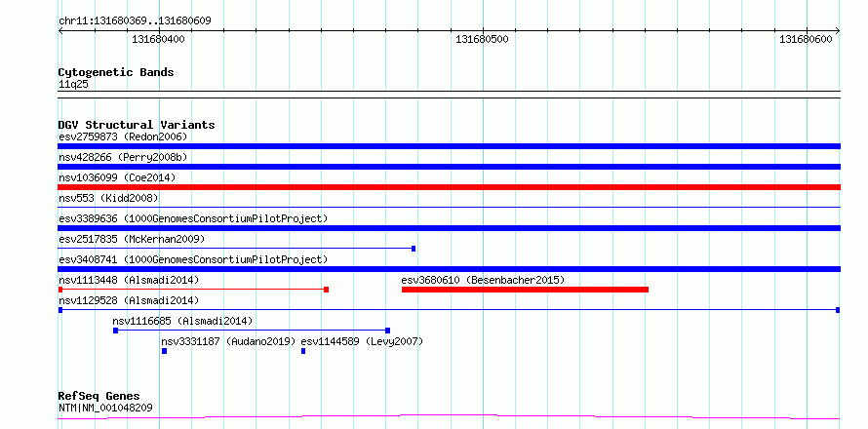Click the magenta NTM gene line
The image size is (868, 429).
tap(449, 416)
